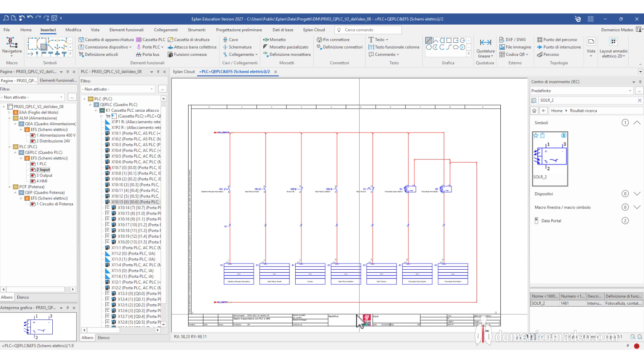Viewport: 644px width, 361px height.
Task: Open the Data Portal entry
Action: tap(551, 221)
